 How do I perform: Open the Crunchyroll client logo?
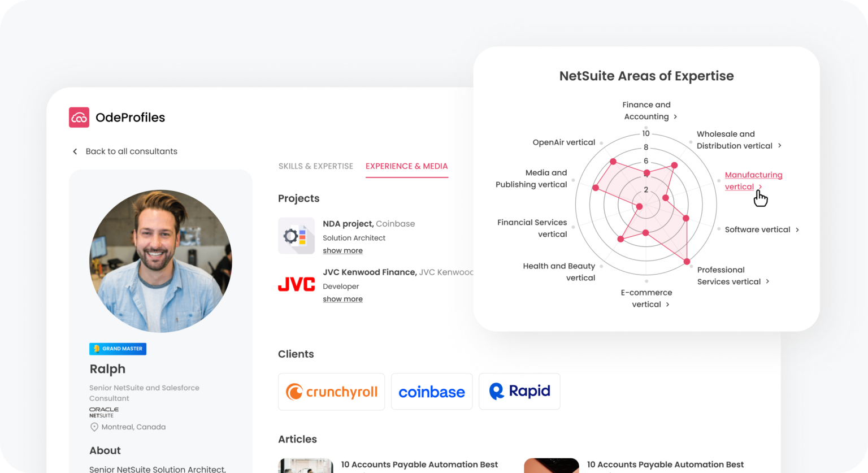pos(331,392)
